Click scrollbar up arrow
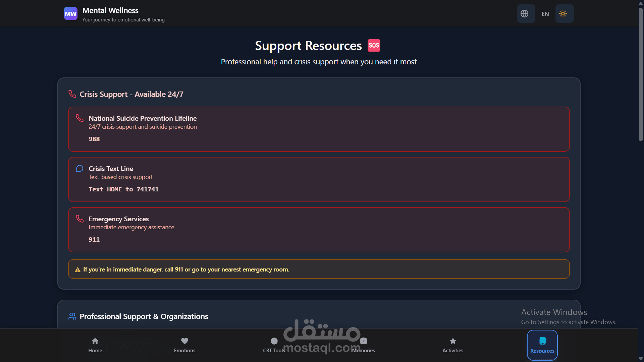The width and height of the screenshot is (644, 362). click(x=641, y=3)
